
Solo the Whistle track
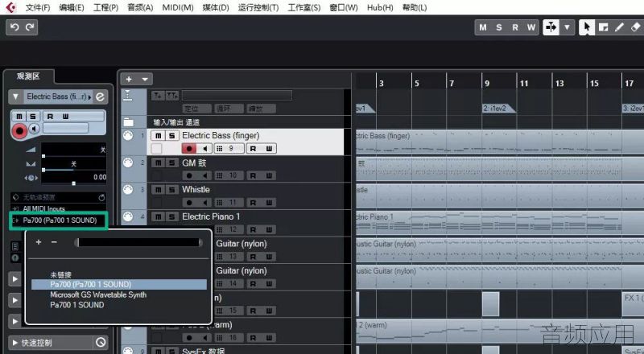coord(171,190)
